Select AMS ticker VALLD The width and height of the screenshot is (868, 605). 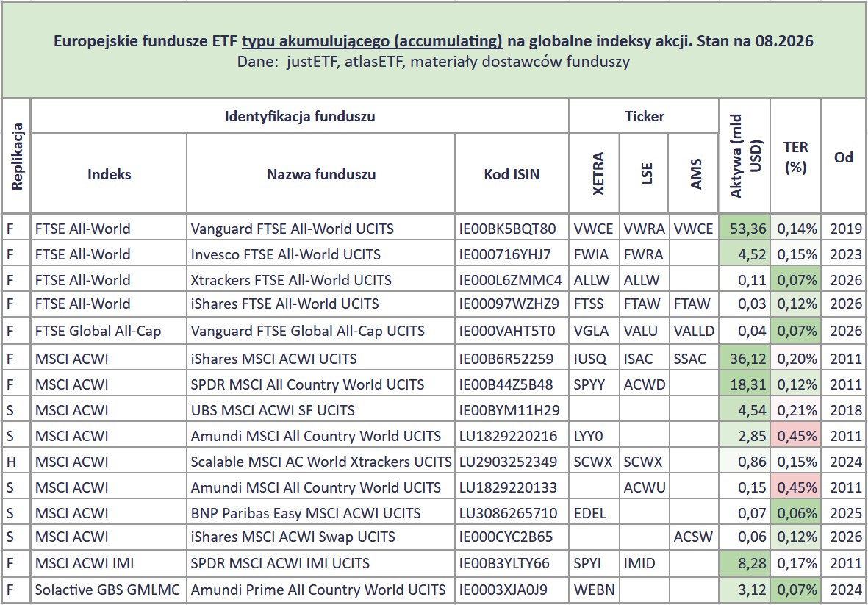(x=694, y=331)
